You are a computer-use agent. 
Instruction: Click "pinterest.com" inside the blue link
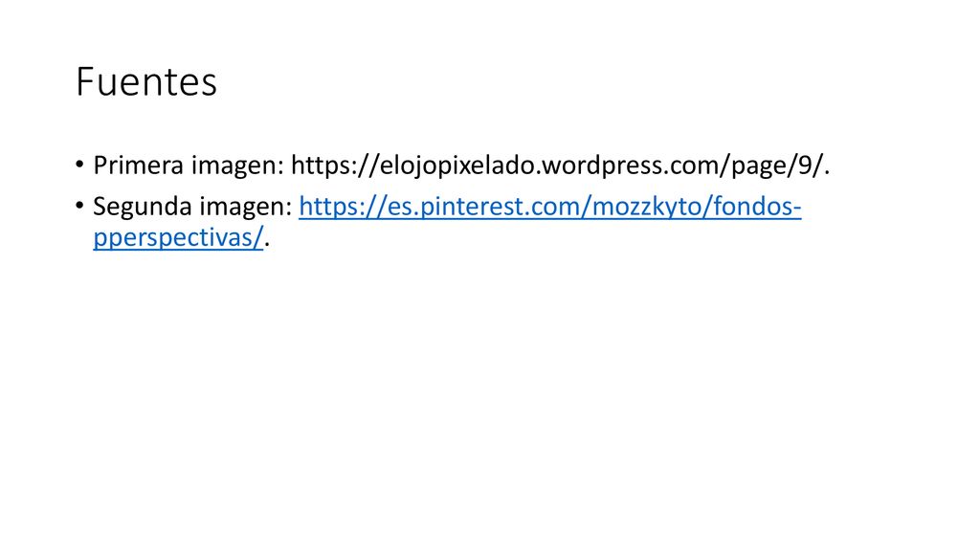[x=501, y=207]
